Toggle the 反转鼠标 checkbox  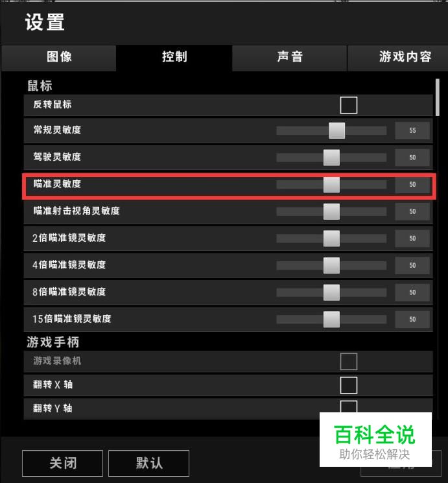click(x=348, y=105)
